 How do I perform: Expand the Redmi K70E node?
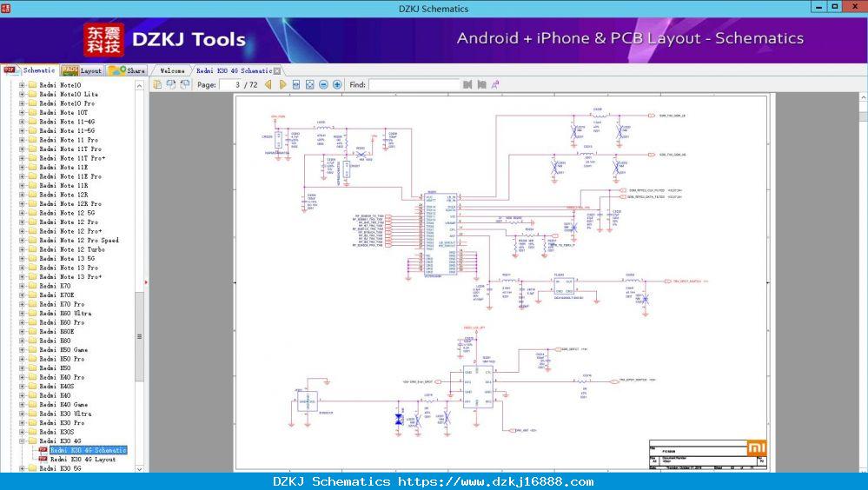point(22,295)
